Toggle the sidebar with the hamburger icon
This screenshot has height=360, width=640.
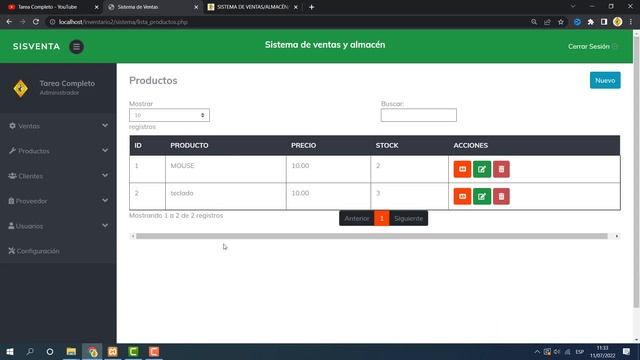pyautogui.click(x=76, y=47)
